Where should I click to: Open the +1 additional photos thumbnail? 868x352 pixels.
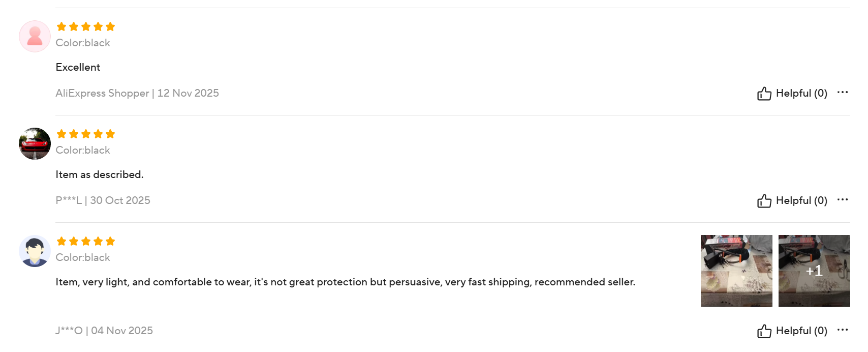[814, 271]
